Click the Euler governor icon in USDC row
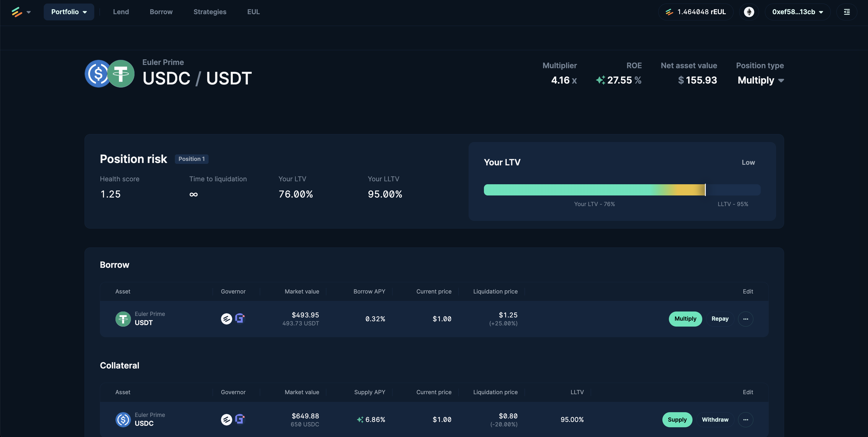Screen dimensions: 868x437 point(226,420)
